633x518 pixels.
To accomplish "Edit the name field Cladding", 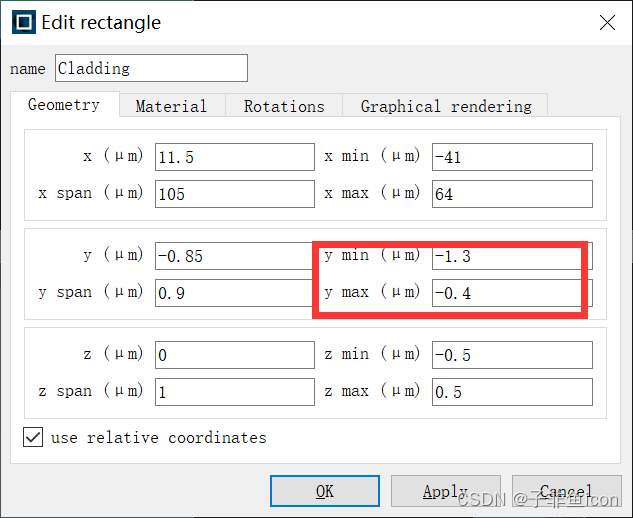I will (x=151, y=68).
